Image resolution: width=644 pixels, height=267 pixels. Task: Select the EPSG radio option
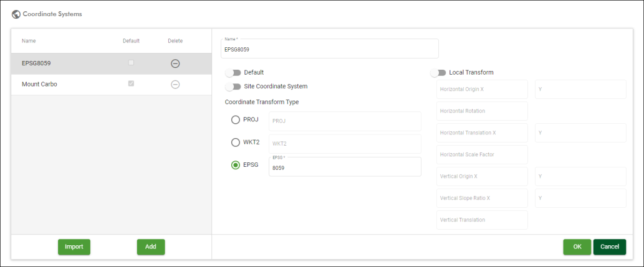pos(236,165)
